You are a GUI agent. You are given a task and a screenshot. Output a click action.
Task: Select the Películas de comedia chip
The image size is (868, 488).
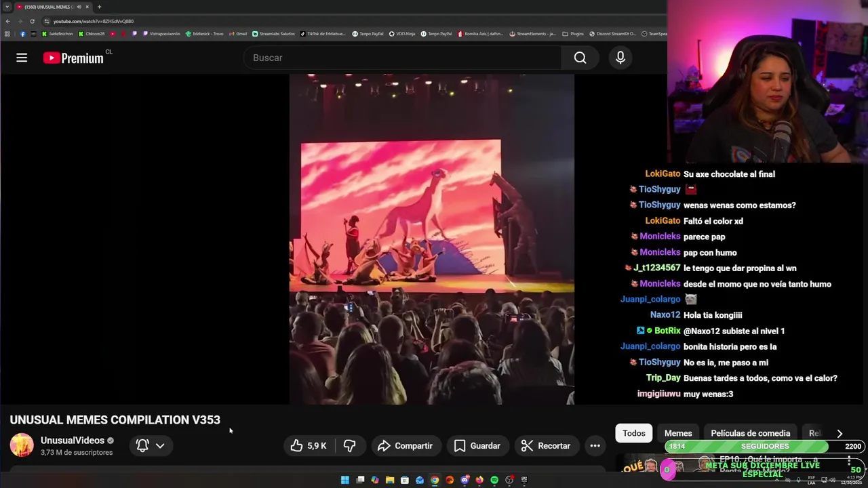[x=750, y=433]
